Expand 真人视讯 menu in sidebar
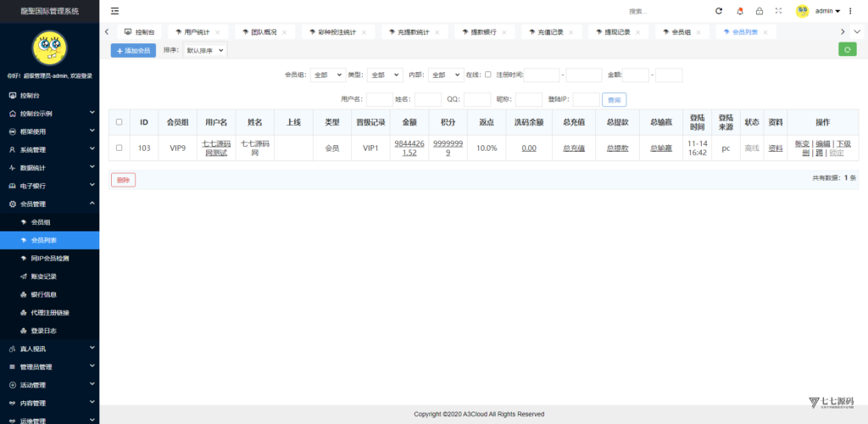Image resolution: width=868 pixels, height=424 pixels. pyautogui.click(x=50, y=349)
